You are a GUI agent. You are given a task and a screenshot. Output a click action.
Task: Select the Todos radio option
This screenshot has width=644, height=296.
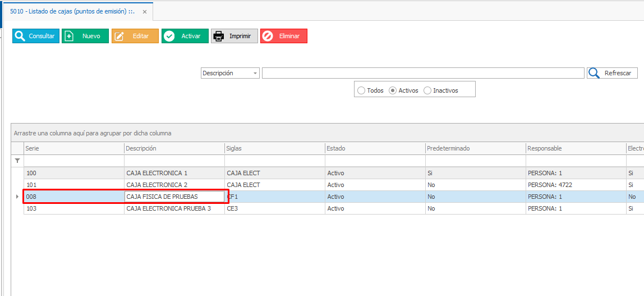coord(361,90)
